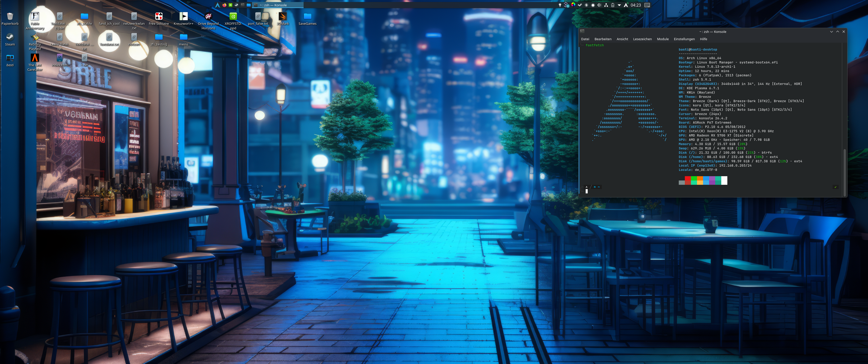This screenshot has height=364, width=868.
Task: Open the green screenshot tool in panel
Action: click(x=230, y=5)
